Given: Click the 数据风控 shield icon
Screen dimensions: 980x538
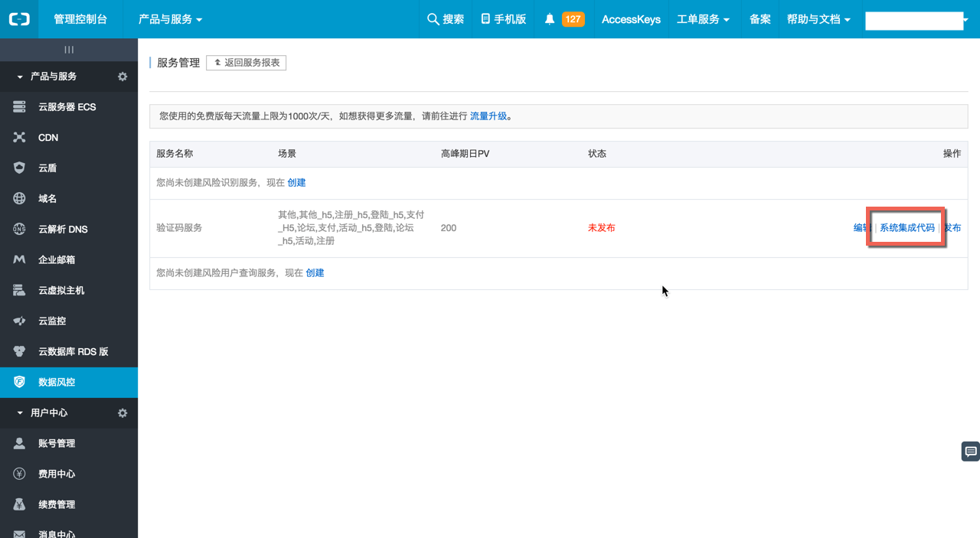Looking at the screenshot, I should tap(19, 382).
